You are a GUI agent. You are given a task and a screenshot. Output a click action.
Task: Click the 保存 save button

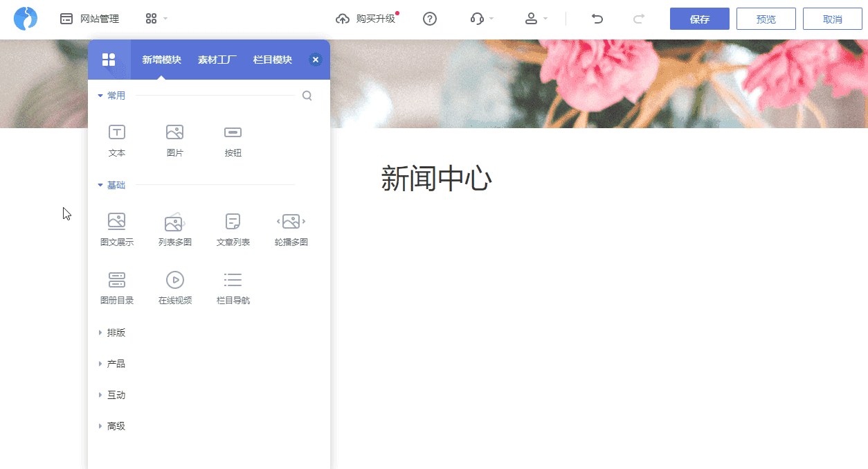pos(700,19)
